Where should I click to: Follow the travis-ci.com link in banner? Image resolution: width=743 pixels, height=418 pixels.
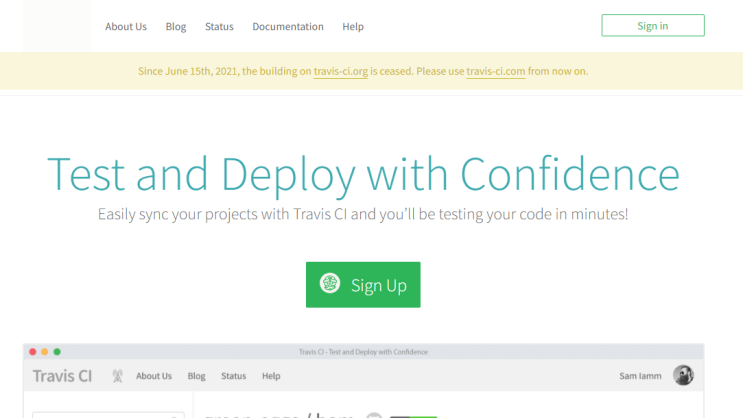(x=496, y=71)
